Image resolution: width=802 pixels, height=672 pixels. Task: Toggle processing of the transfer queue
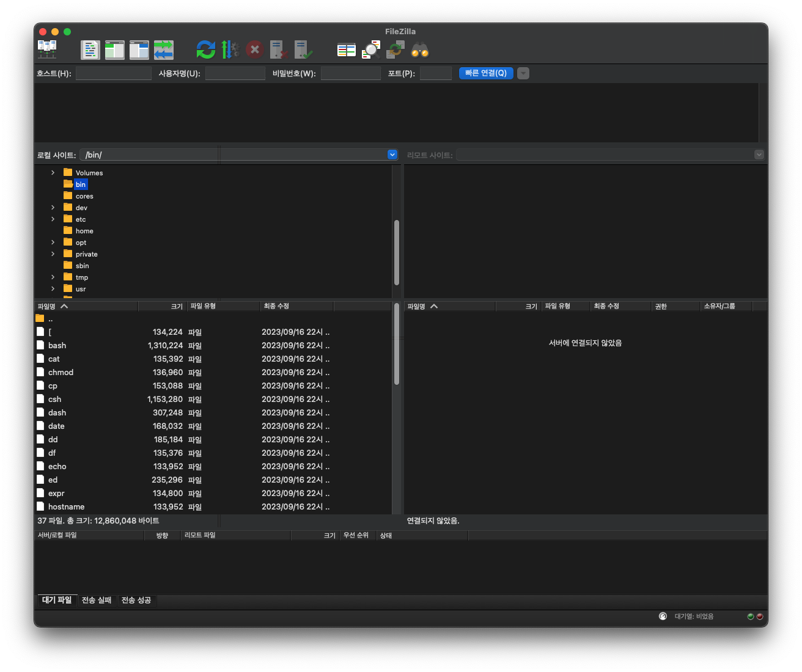pos(230,49)
